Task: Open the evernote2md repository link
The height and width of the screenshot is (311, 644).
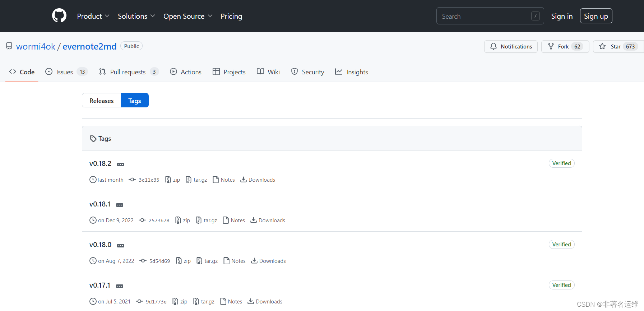Action: [x=89, y=46]
